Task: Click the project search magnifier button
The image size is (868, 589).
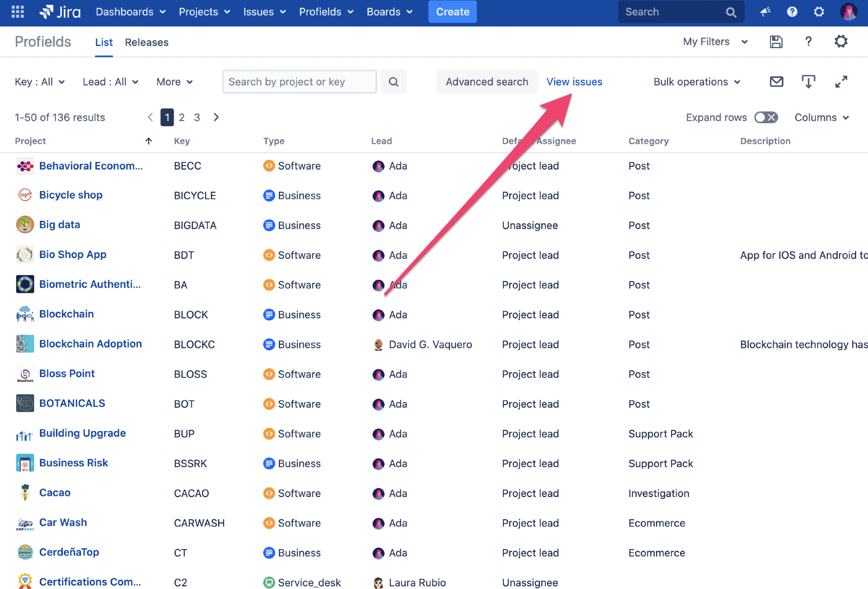Action: coord(393,82)
